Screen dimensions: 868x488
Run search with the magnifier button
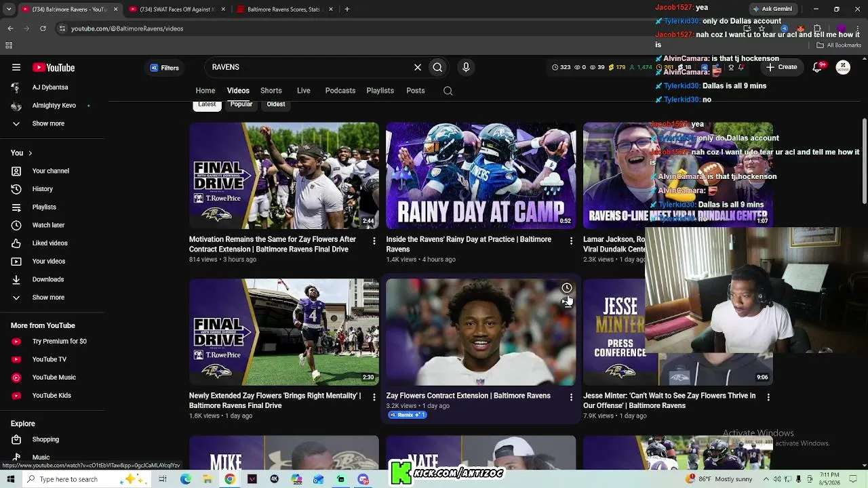click(x=437, y=67)
